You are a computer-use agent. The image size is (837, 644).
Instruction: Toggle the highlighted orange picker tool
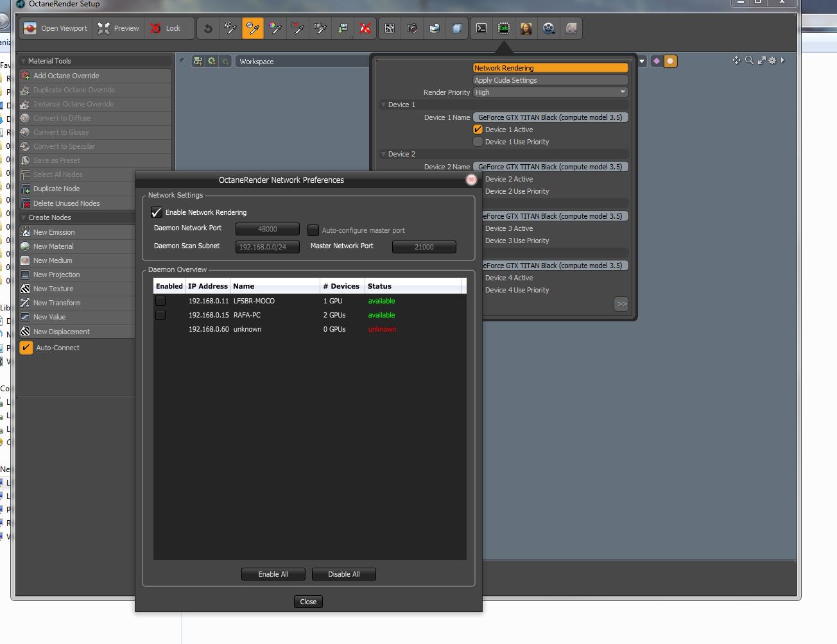click(252, 28)
